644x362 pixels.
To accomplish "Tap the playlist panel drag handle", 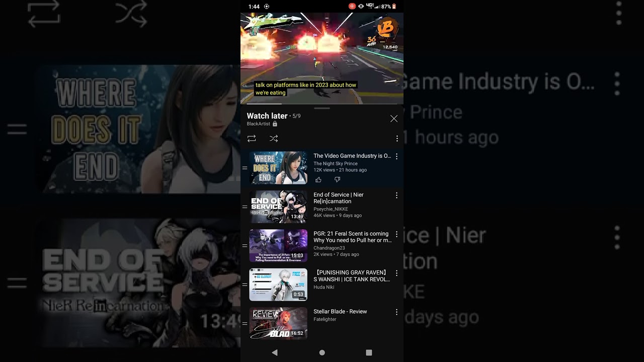I will [322, 108].
